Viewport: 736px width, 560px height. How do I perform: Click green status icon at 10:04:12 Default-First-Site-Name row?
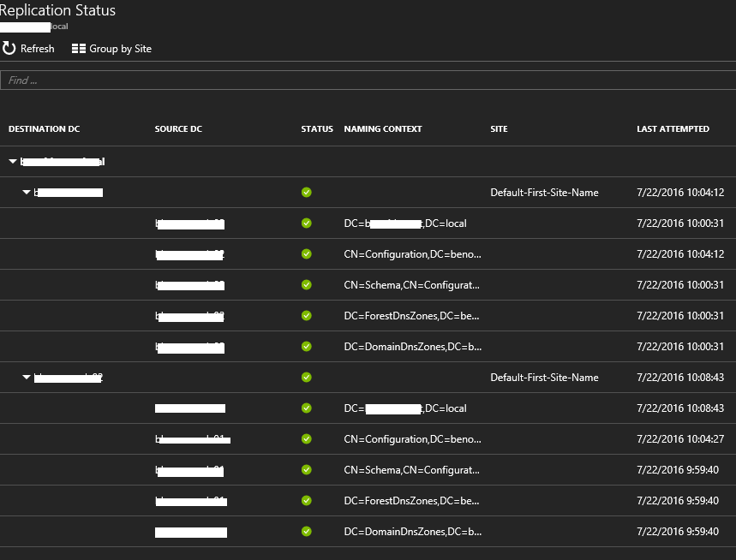pyautogui.click(x=307, y=193)
